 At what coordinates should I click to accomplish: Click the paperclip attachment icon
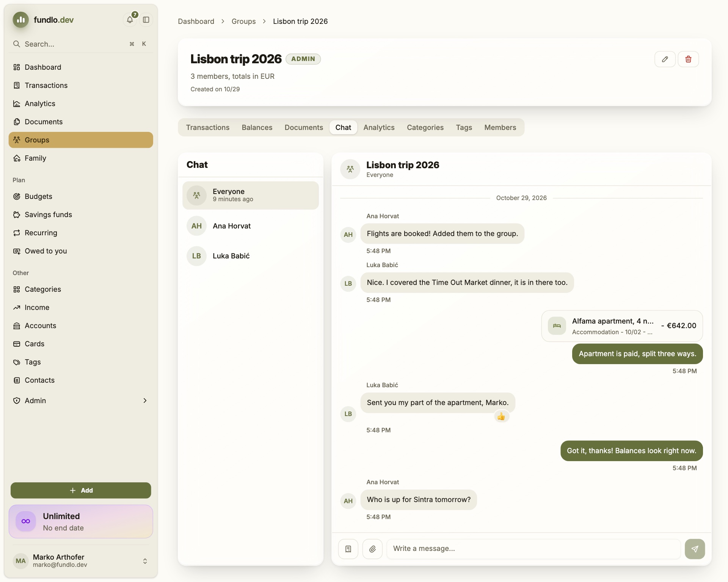click(x=372, y=549)
